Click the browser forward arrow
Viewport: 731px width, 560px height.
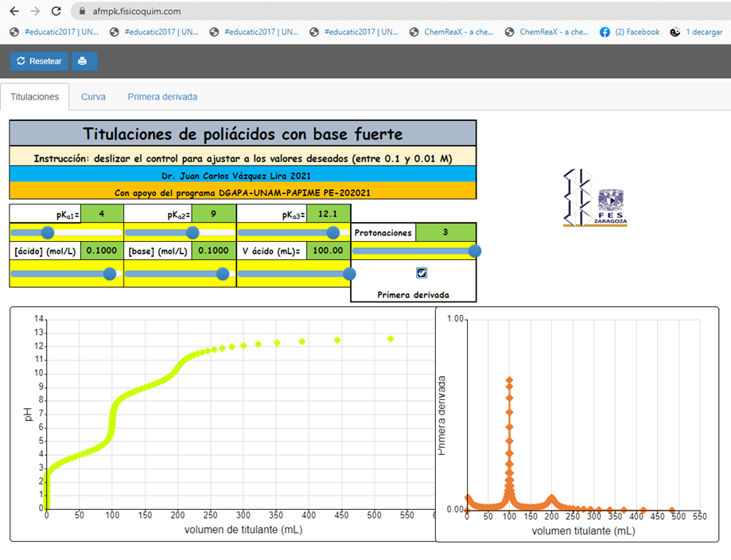[34, 11]
